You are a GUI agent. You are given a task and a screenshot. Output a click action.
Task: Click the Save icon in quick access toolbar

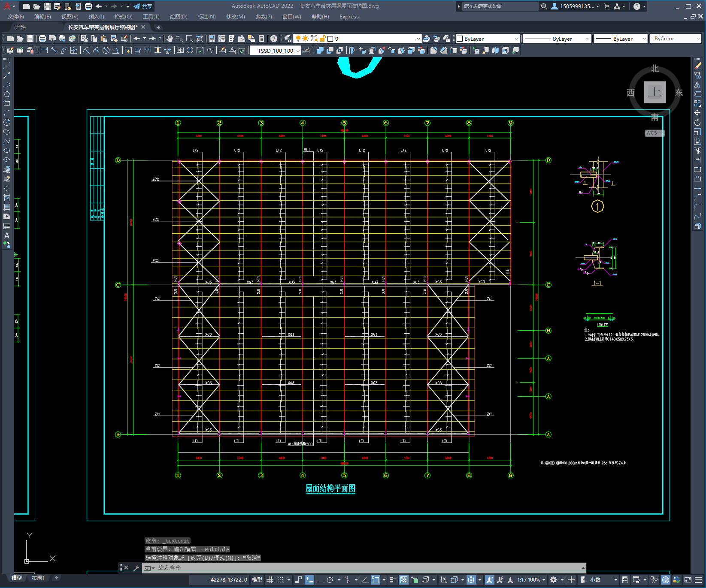(x=47, y=6)
